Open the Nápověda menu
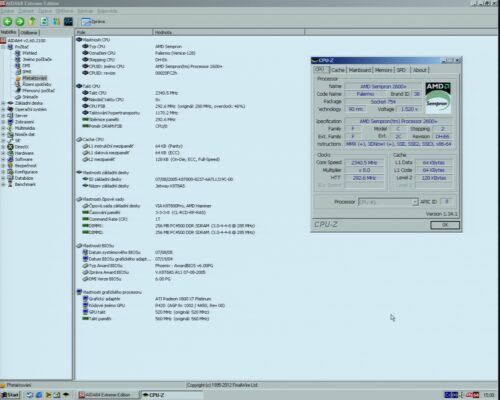Image resolution: width=500 pixels, height=400 pixels. 107,11
